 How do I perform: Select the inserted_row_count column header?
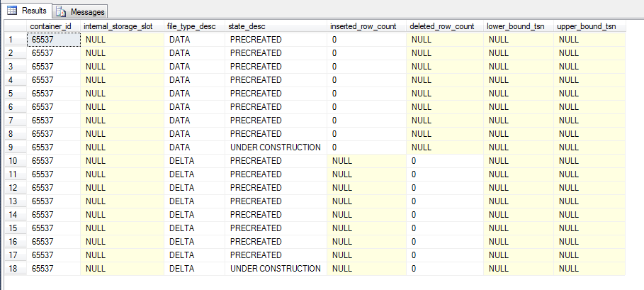(364, 26)
